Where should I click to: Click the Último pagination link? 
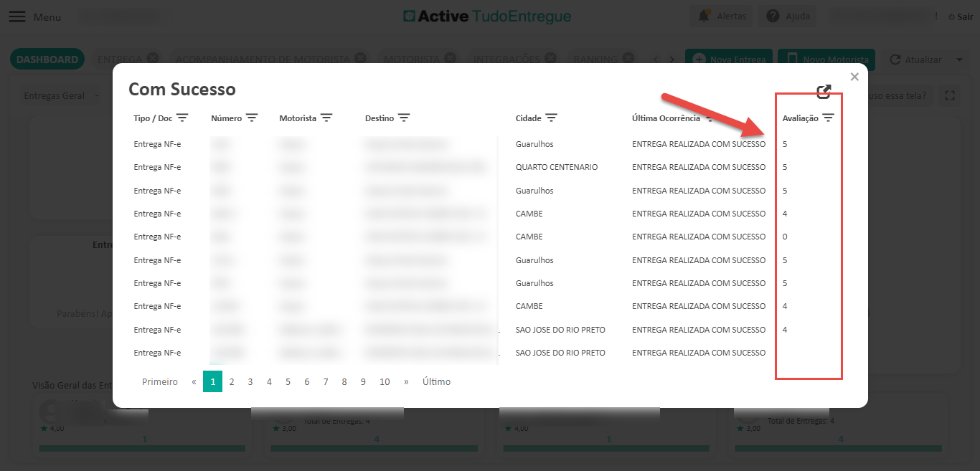click(436, 381)
